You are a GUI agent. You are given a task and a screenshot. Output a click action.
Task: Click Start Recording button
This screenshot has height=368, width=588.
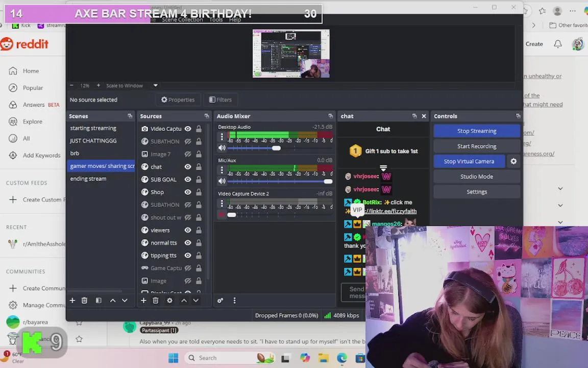coord(477,146)
